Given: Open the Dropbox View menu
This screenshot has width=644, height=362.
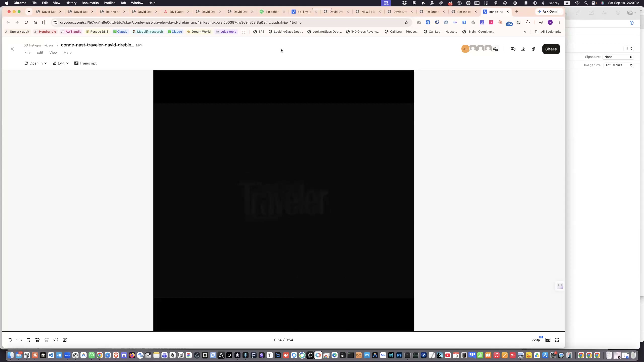Looking at the screenshot, I should click(53, 52).
